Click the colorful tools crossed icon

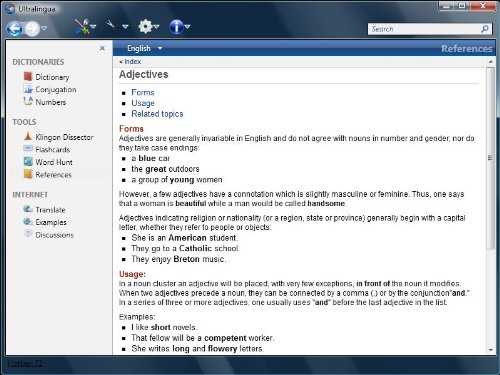pyautogui.click(x=82, y=27)
